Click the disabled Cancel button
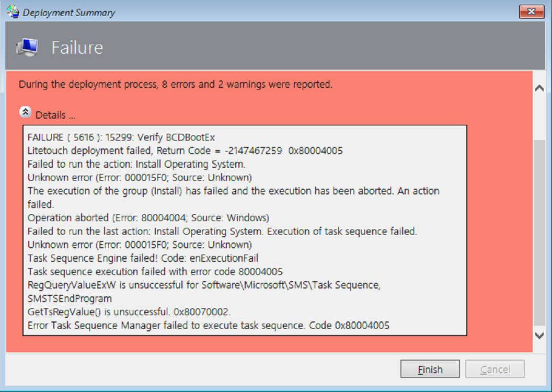 [494, 368]
